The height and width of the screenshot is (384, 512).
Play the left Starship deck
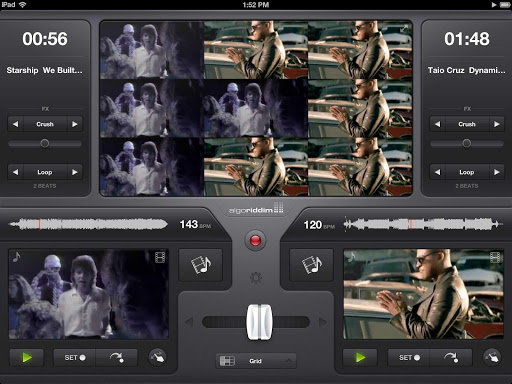[x=27, y=358]
